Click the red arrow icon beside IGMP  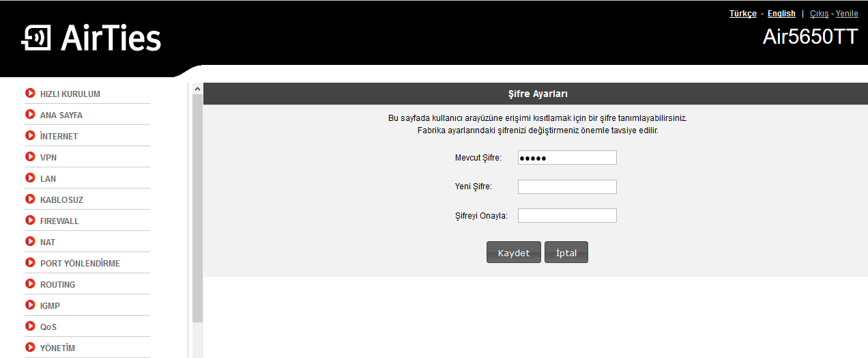[x=30, y=305]
